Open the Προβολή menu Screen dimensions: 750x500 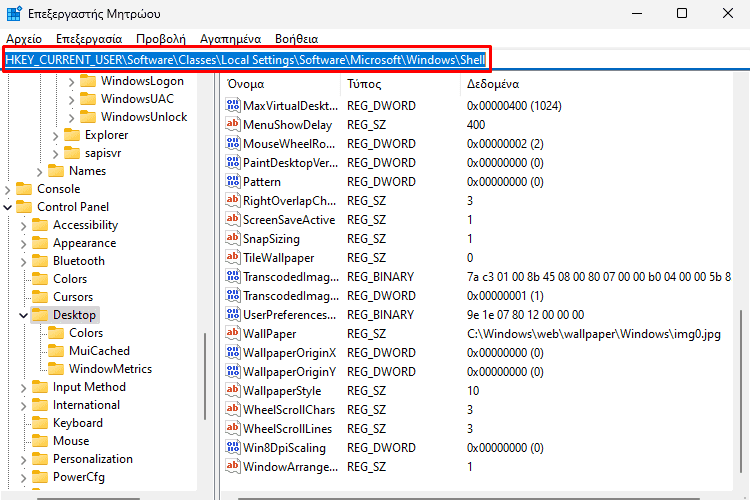161,39
